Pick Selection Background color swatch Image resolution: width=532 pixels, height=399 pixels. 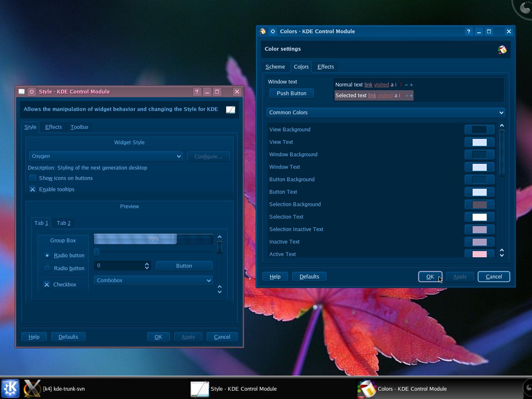(x=479, y=204)
